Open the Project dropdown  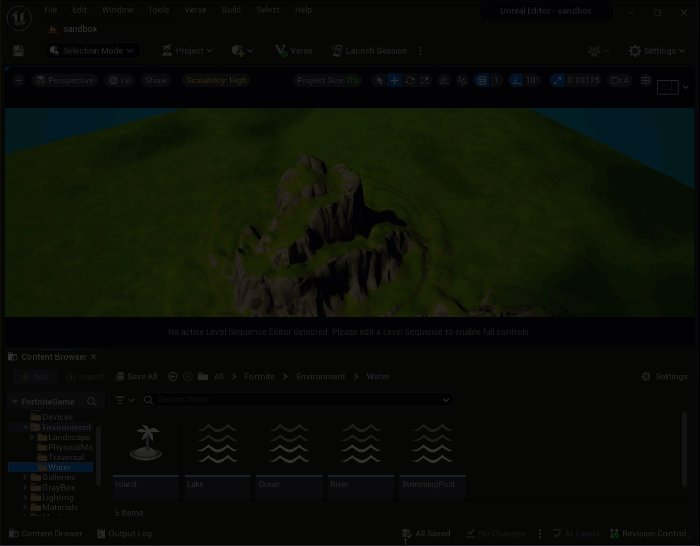click(x=187, y=51)
